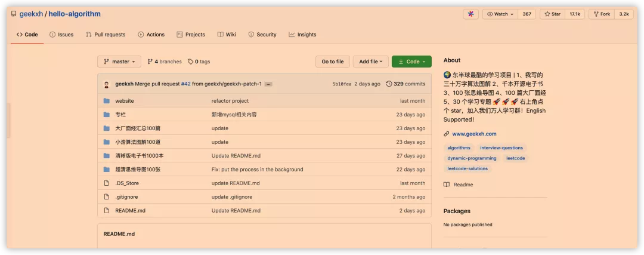The height and width of the screenshot is (255, 644).
Task: Open the Insights tab
Action: tap(302, 35)
